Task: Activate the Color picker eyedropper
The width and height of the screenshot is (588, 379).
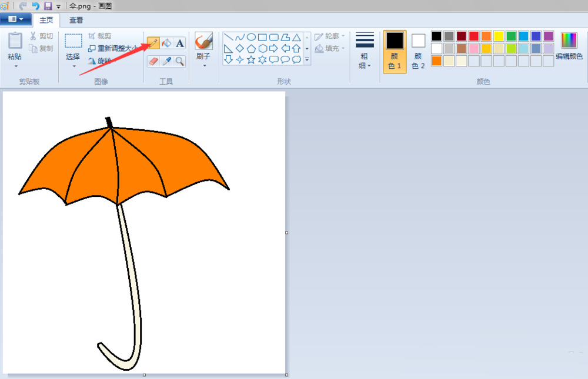Action: (166, 61)
